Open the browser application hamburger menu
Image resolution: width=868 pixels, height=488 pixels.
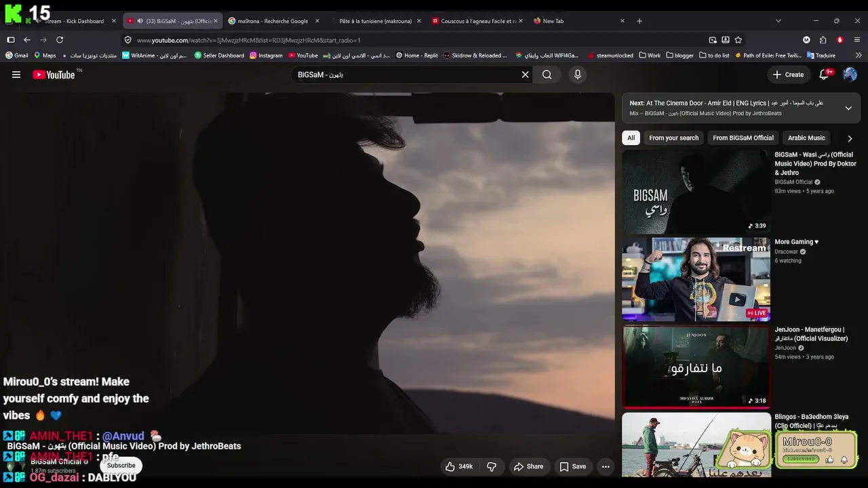(x=857, y=40)
